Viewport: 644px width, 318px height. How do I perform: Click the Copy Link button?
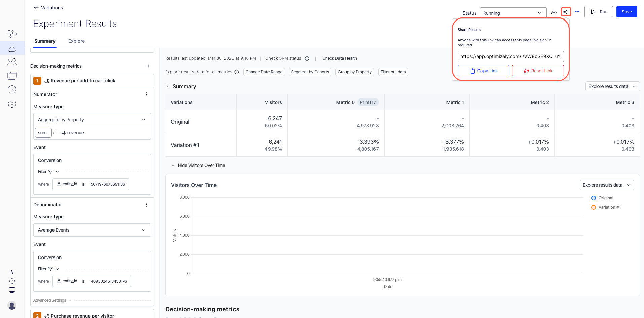point(483,71)
